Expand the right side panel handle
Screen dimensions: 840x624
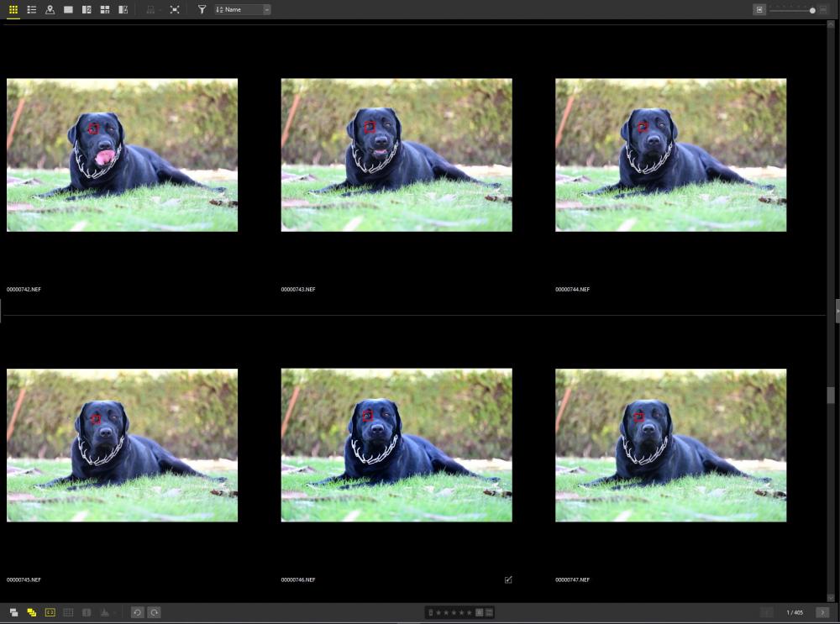pos(837,312)
